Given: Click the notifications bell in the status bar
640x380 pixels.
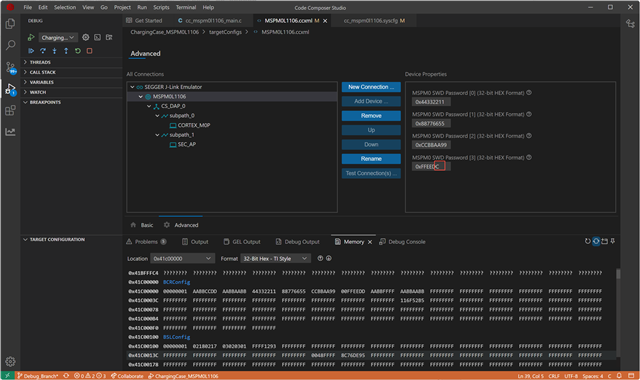Looking at the screenshot, I should 619,376.
